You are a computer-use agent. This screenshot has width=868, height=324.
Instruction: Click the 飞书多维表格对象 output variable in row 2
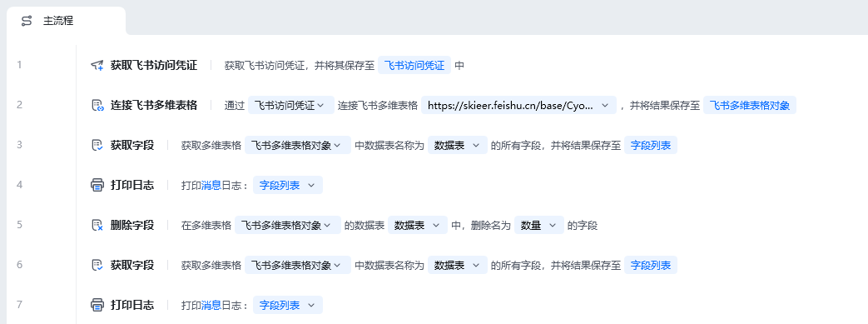[x=750, y=105]
